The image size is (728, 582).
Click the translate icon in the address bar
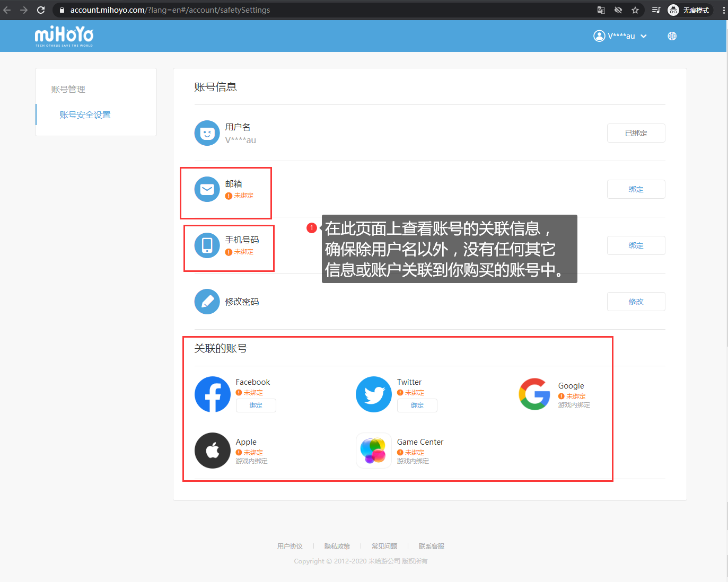click(601, 10)
